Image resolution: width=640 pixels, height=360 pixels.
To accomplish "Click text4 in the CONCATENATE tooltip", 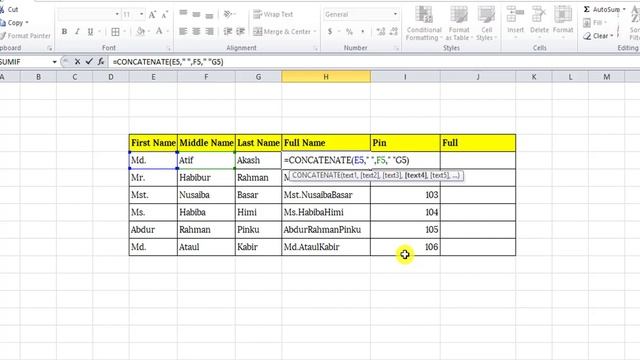I will 416,176.
